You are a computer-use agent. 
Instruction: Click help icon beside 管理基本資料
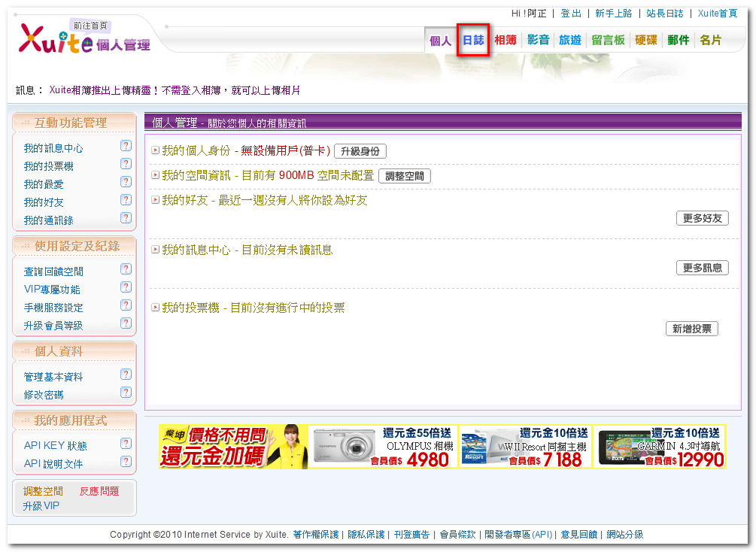(x=126, y=374)
